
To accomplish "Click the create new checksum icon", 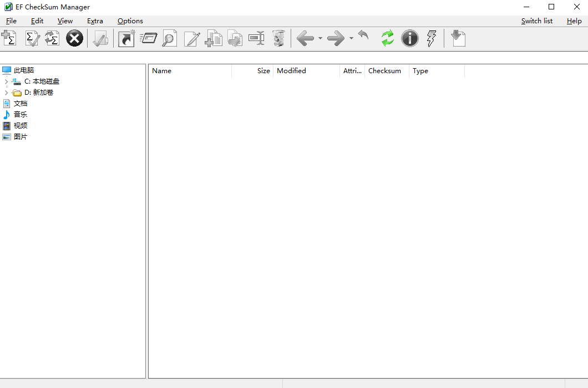I will (x=9, y=38).
